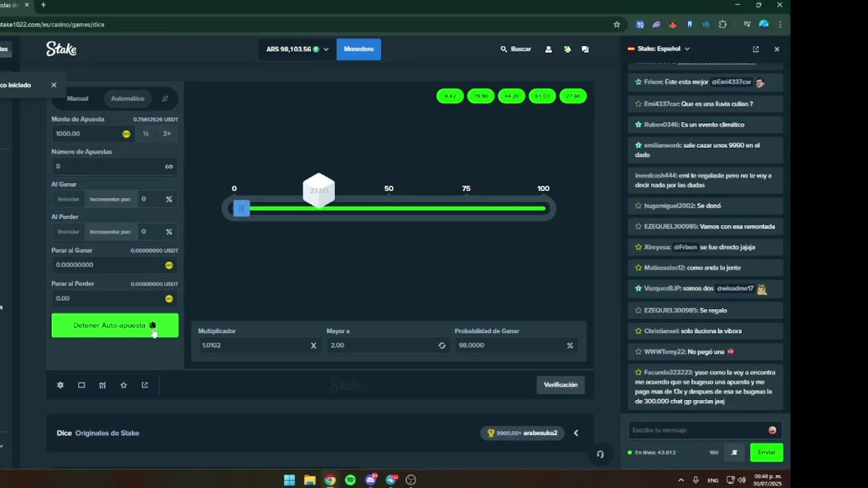Viewport: 868px width, 488px height.
Task: Show system tray hidden icons chevron
Action: (681, 480)
